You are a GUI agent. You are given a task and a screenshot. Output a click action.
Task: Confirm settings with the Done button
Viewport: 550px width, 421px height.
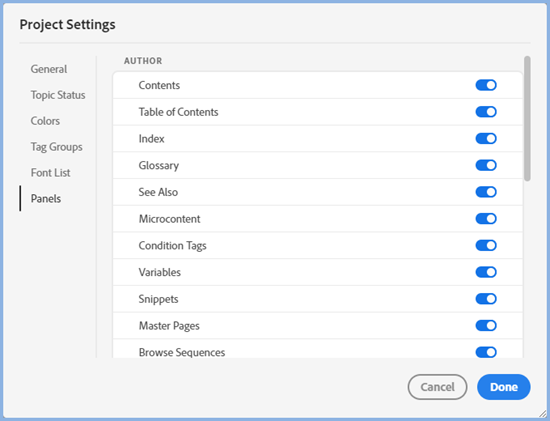[504, 387]
